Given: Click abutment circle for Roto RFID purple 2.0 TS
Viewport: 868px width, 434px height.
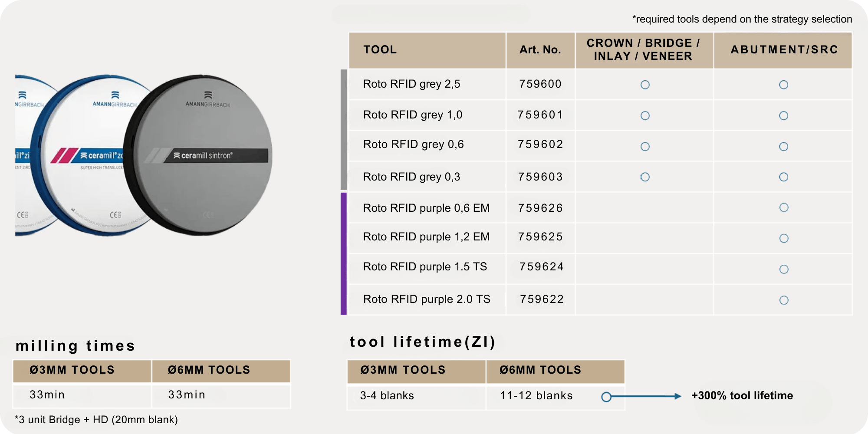Looking at the screenshot, I should pos(784,300).
